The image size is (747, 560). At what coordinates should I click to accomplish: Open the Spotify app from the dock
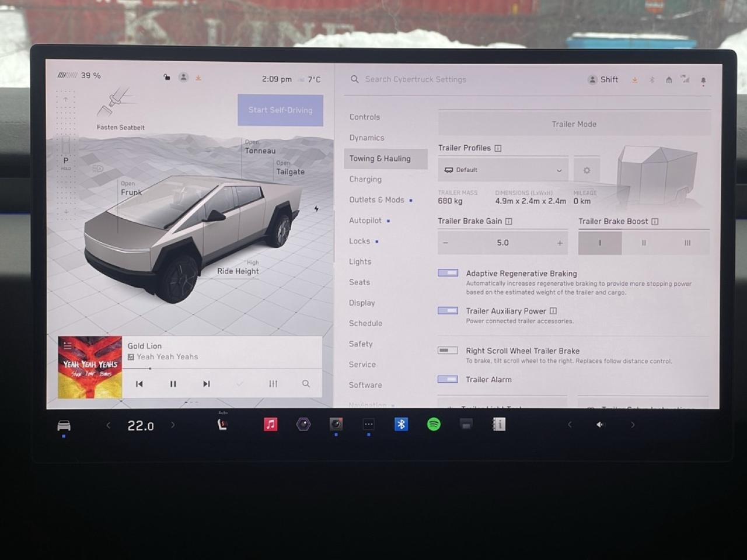click(x=434, y=424)
